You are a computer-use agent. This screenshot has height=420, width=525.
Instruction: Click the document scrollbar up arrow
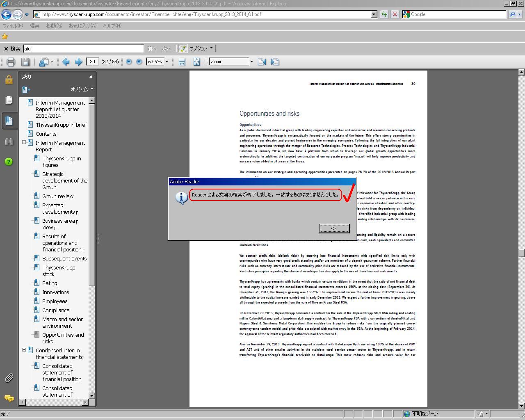(x=521, y=72)
